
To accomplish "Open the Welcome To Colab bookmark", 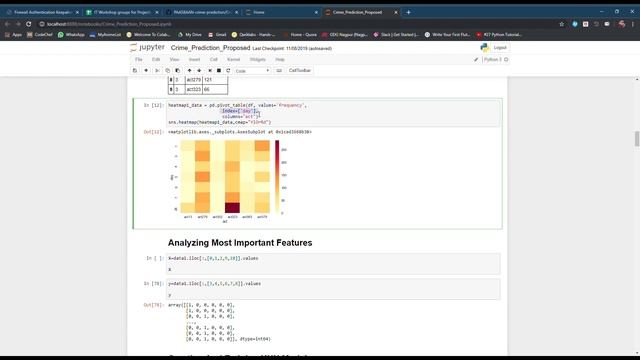I will [149, 35].
